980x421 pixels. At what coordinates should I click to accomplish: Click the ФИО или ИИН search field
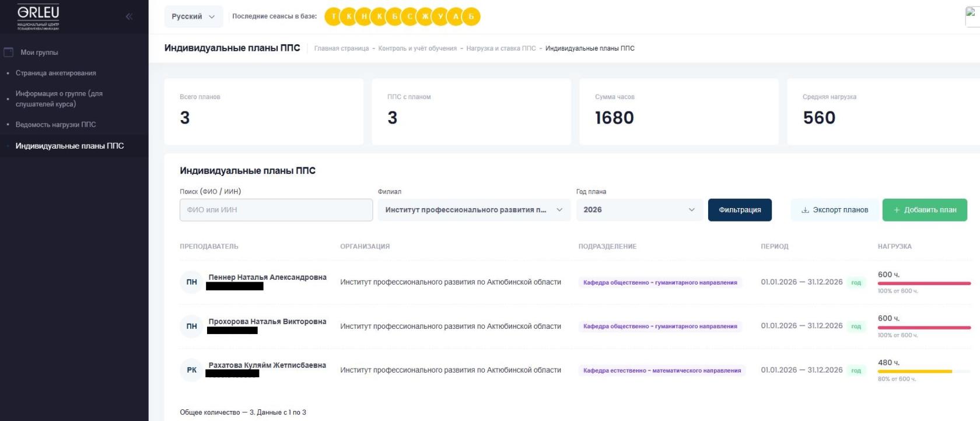coord(276,210)
